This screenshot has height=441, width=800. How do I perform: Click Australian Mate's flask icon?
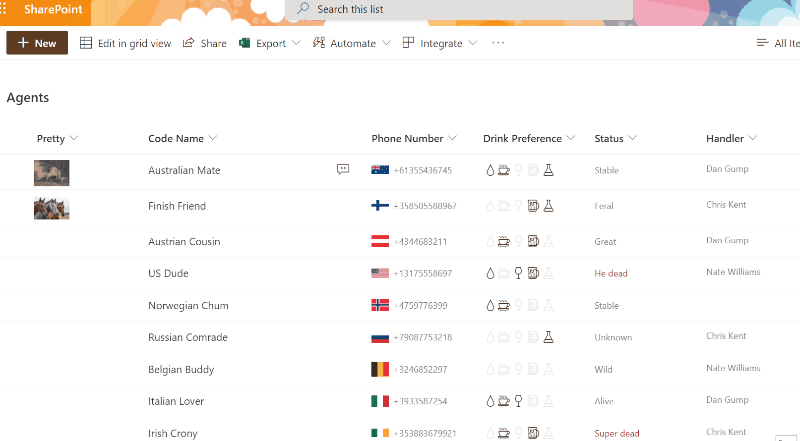coord(548,170)
